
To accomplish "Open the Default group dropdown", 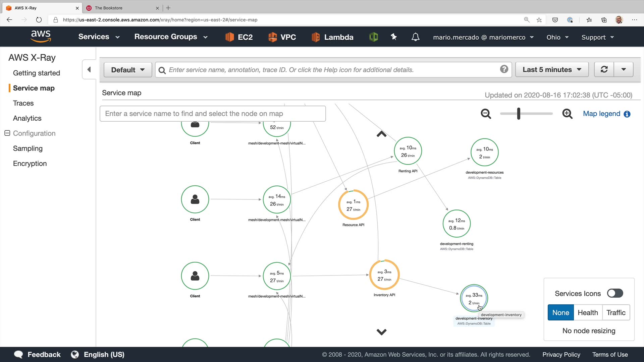I will [x=128, y=70].
